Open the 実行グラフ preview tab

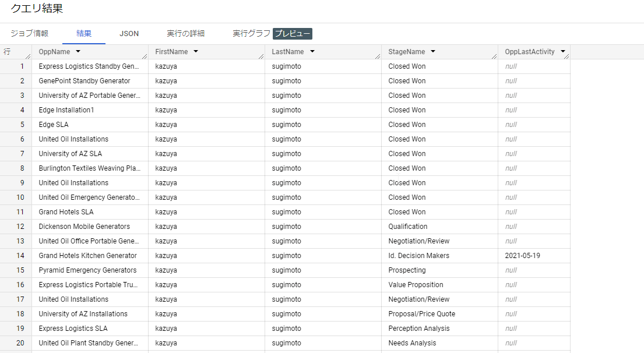point(272,34)
